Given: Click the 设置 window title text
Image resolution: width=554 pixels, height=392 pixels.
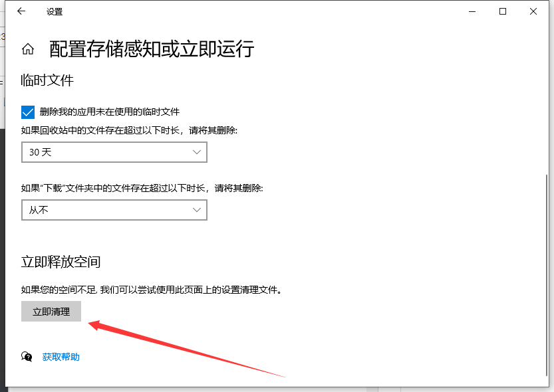Looking at the screenshot, I should coord(55,11).
